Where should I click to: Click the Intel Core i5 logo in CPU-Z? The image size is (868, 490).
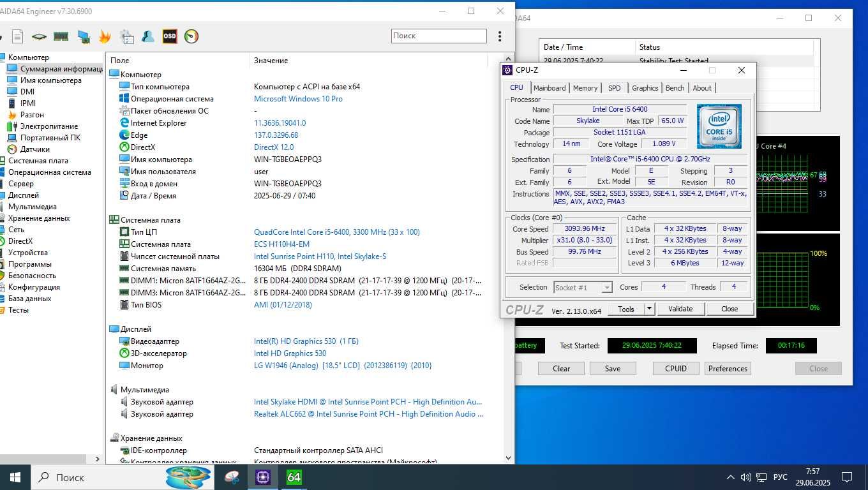pyautogui.click(x=719, y=126)
